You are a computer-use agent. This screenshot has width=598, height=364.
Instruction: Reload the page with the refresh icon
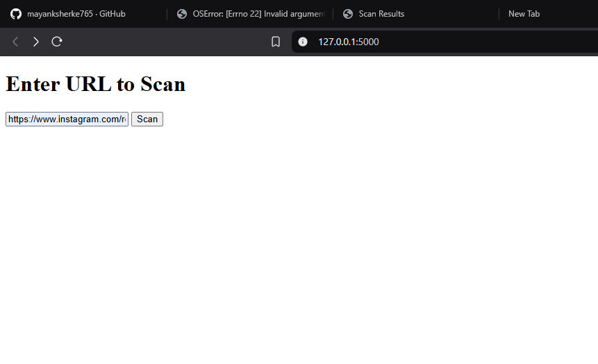point(57,42)
